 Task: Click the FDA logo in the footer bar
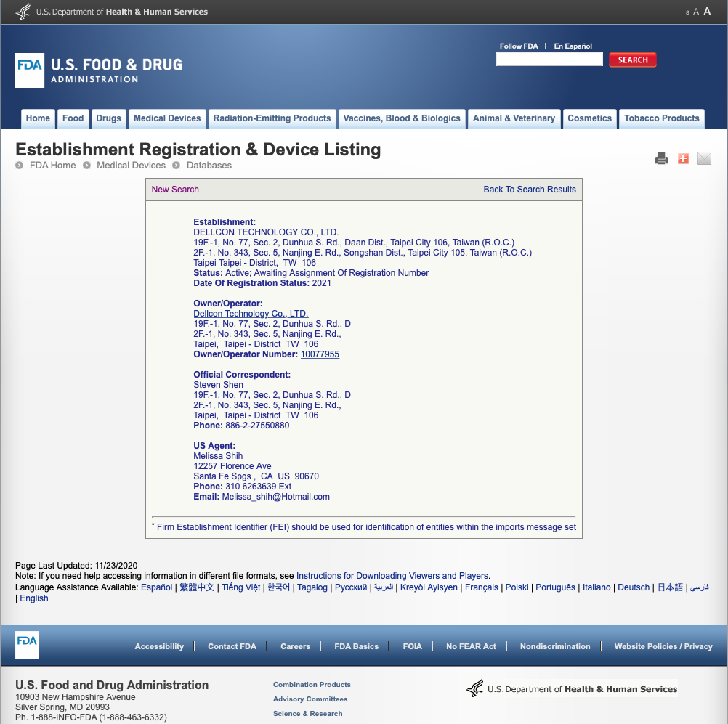pos(27,645)
